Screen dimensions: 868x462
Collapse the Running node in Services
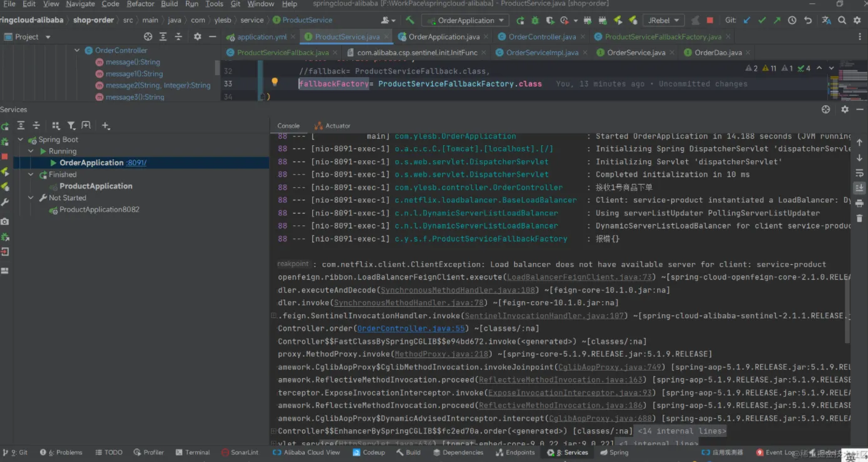pyautogui.click(x=31, y=151)
